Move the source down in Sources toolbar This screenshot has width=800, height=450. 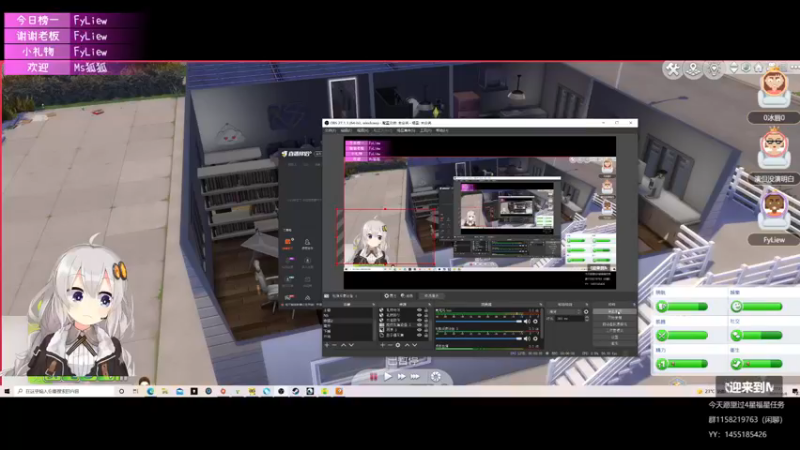(414, 345)
